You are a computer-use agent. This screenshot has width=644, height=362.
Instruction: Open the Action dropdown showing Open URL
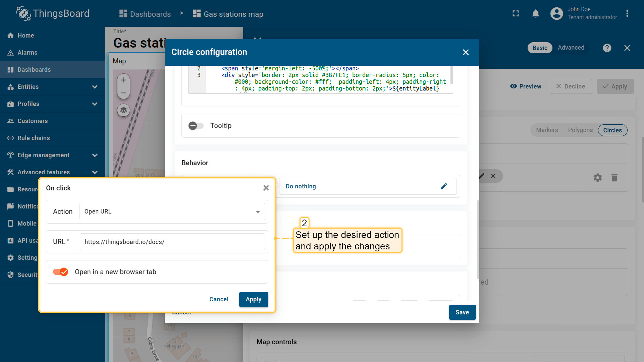(x=172, y=212)
